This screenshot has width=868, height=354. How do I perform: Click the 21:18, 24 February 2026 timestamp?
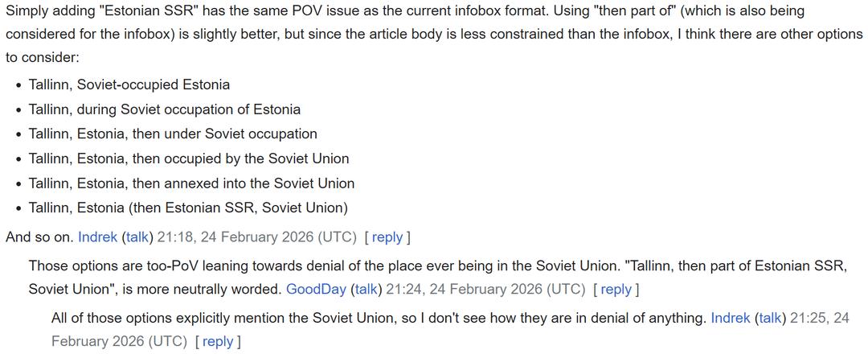[x=254, y=237]
